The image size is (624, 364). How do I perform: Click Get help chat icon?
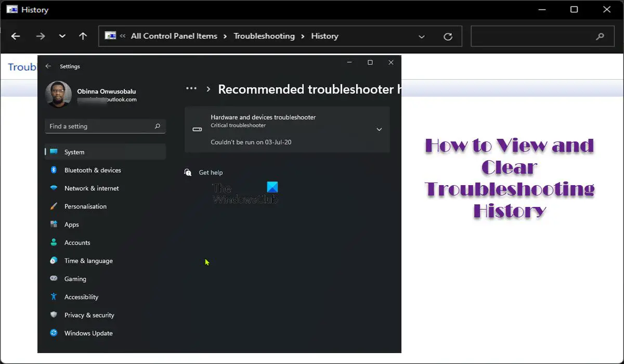(188, 172)
